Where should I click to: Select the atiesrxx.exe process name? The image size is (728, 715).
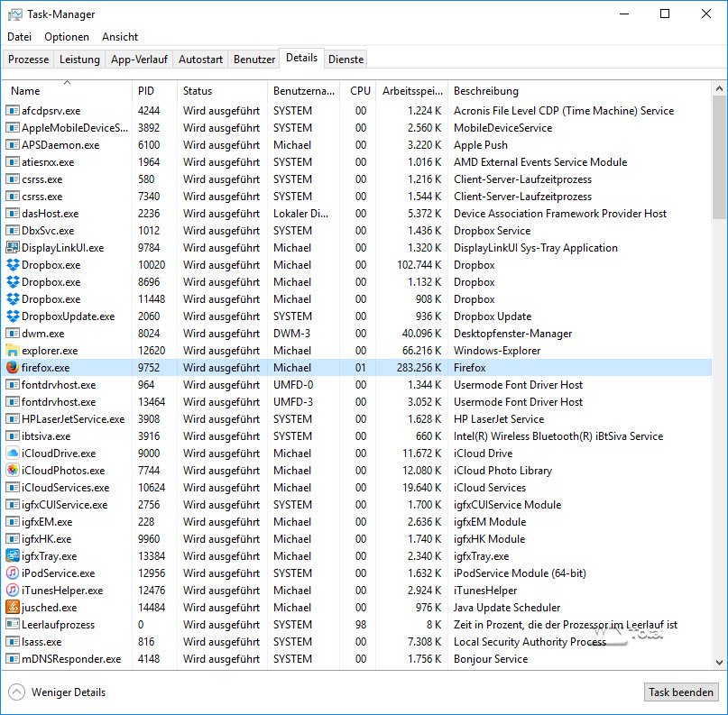pos(48,162)
